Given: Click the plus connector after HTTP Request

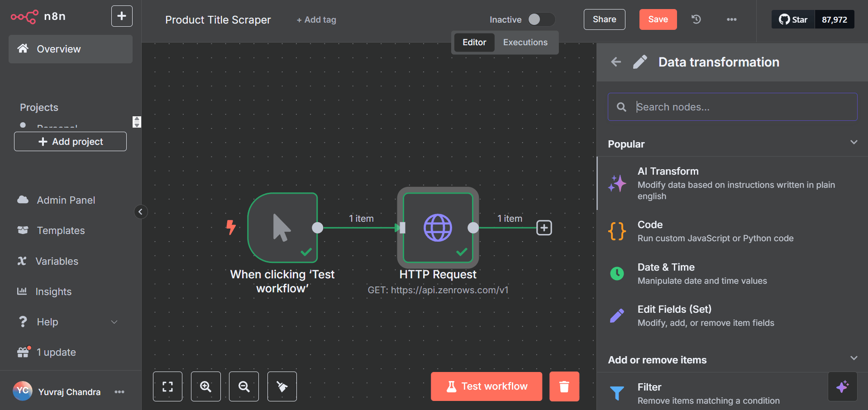Looking at the screenshot, I should pyautogui.click(x=544, y=228).
